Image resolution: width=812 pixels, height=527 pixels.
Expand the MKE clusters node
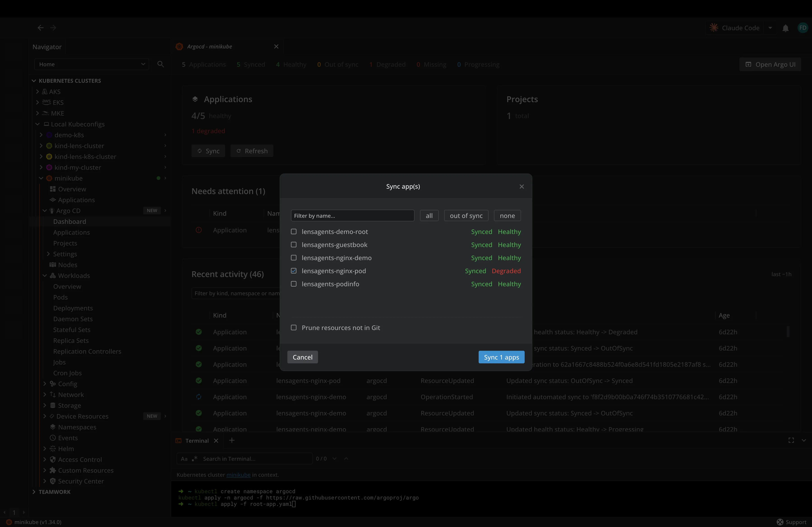[37, 113]
